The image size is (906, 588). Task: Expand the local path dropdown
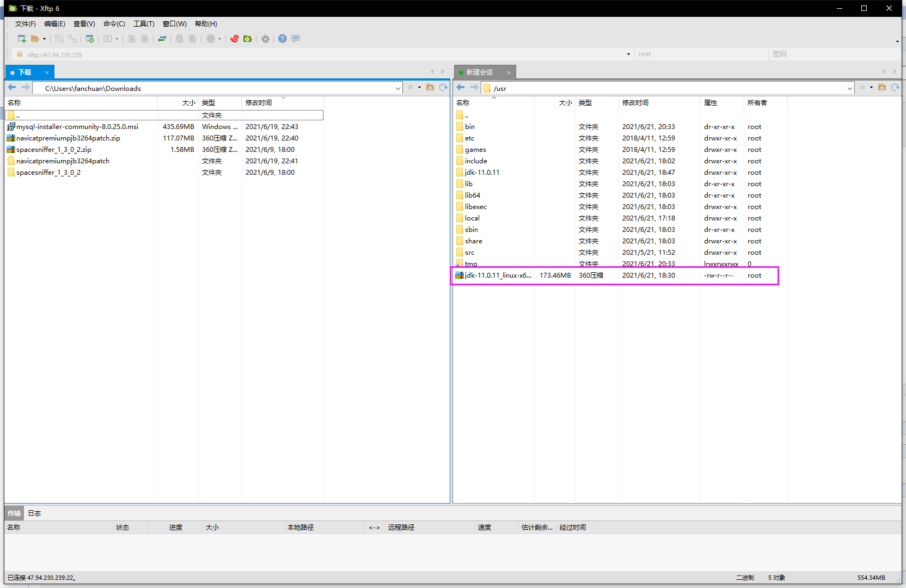click(x=397, y=88)
